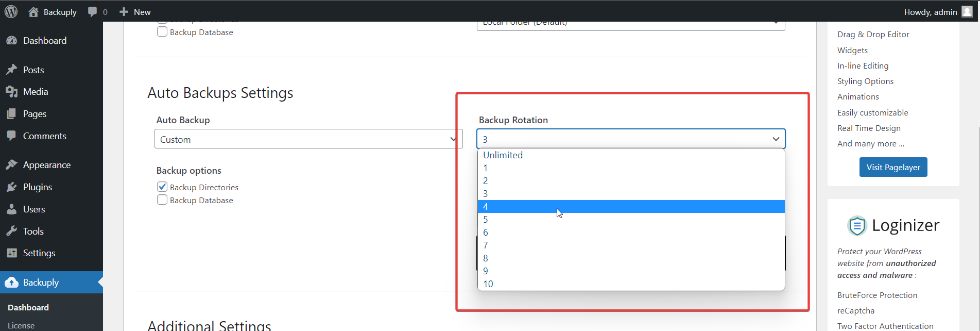Viewport: 980px width, 331px height.
Task: Click the Appearance brush icon
Action: tap(12, 165)
